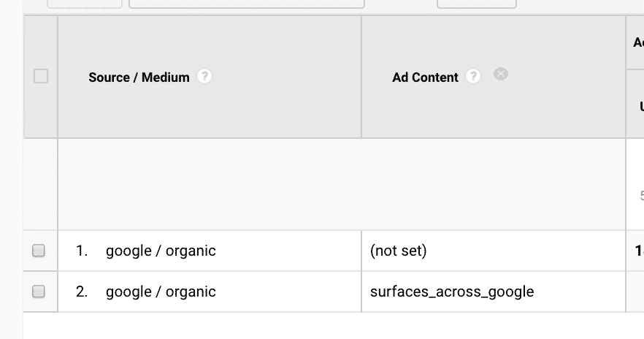Click the right button above the table

(x=476, y=4)
